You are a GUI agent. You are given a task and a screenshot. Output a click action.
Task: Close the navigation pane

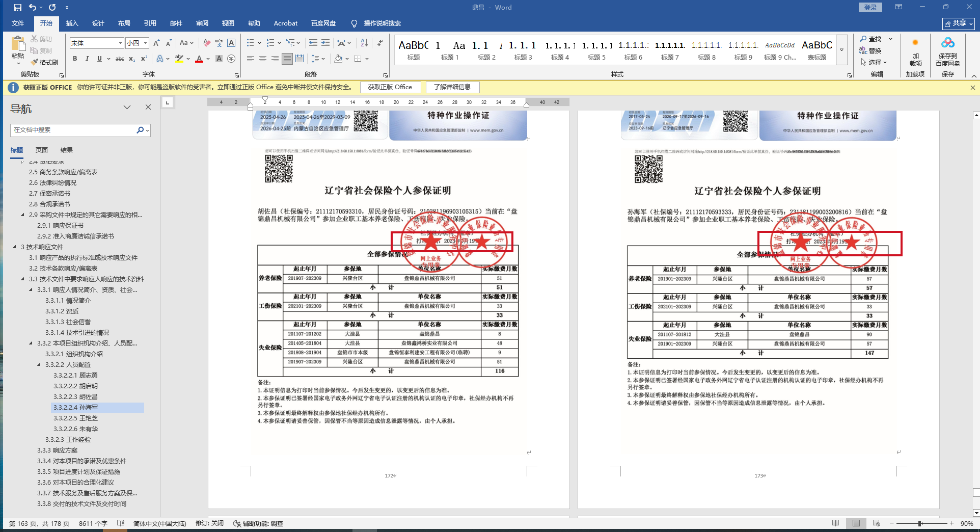tap(148, 107)
